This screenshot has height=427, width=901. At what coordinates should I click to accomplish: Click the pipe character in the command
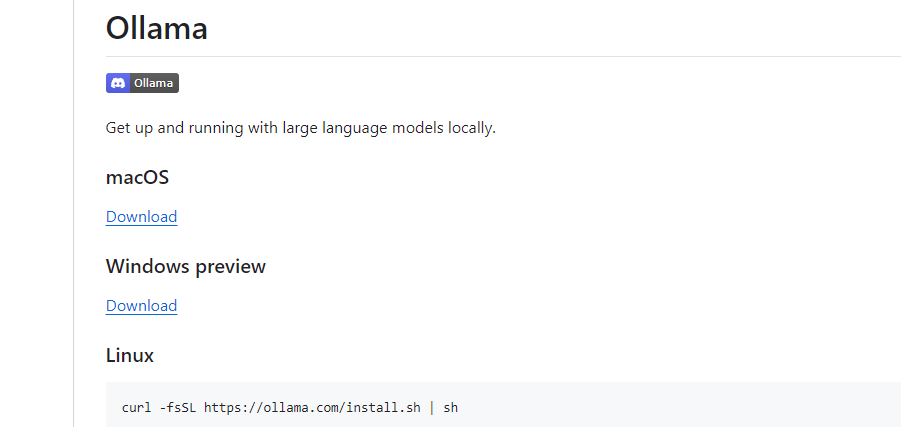tap(432, 408)
